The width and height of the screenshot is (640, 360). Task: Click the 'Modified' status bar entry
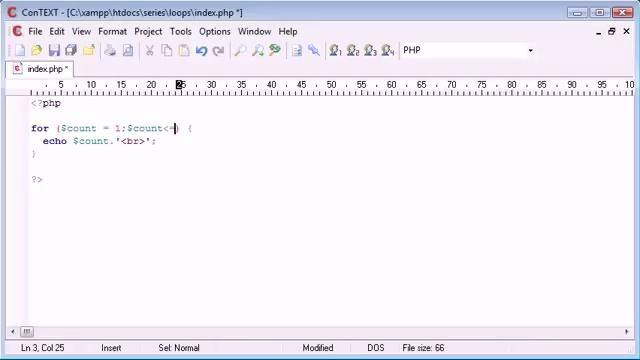pyautogui.click(x=318, y=348)
